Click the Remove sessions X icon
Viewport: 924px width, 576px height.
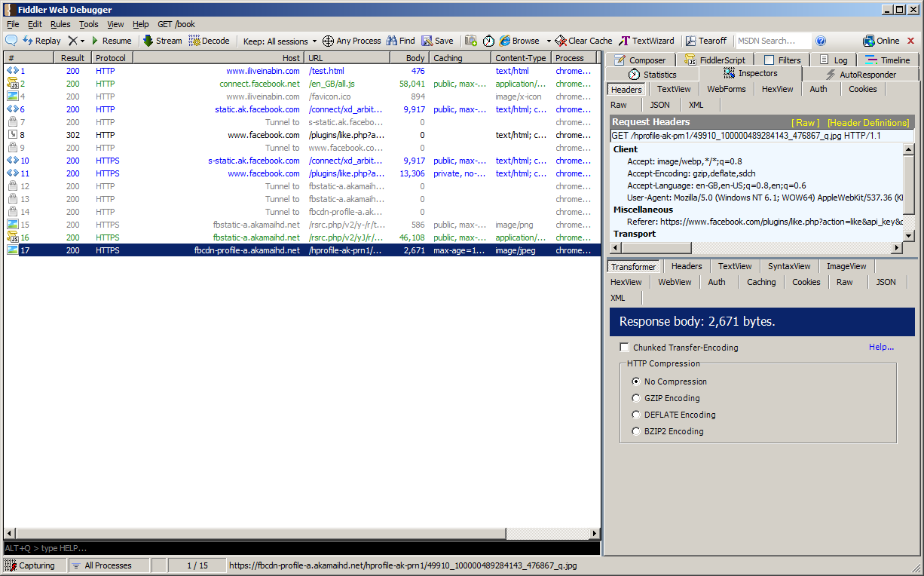tap(72, 41)
